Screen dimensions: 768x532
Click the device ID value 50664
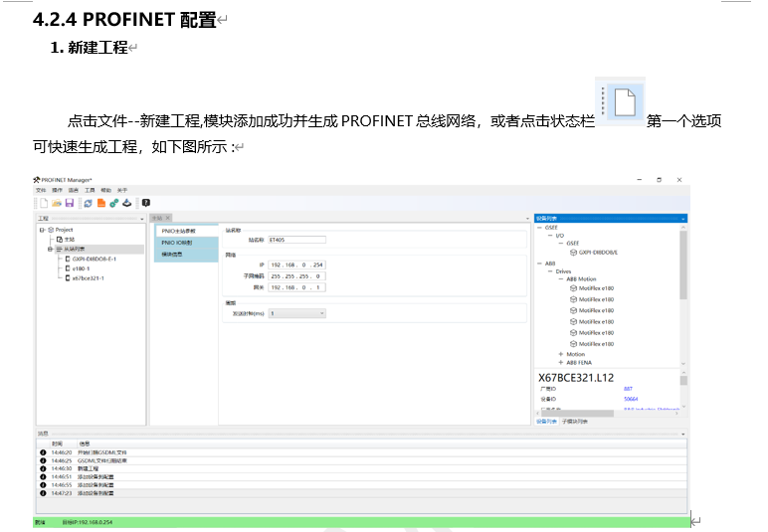click(x=631, y=399)
